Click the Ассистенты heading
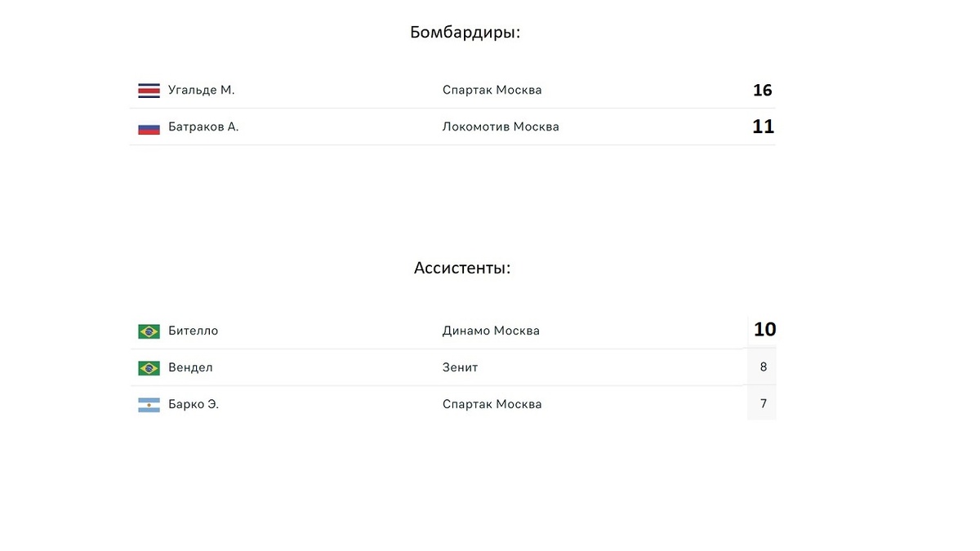Image resolution: width=980 pixels, height=551 pixels. coord(462,269)
